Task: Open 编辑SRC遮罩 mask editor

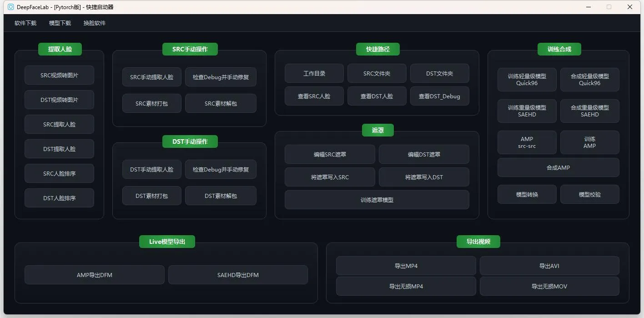Action: click(x=330, y=154)
